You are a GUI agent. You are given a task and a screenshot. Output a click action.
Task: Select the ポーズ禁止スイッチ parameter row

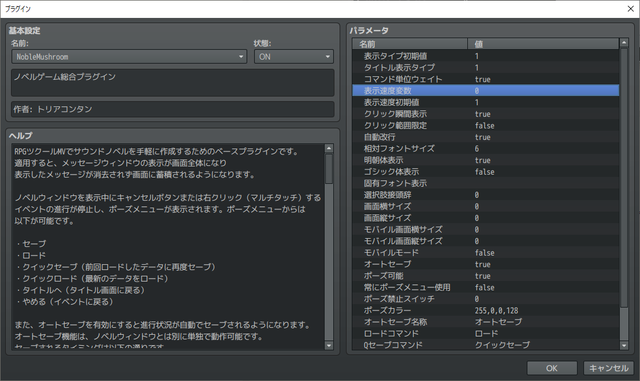coord(486,299)
